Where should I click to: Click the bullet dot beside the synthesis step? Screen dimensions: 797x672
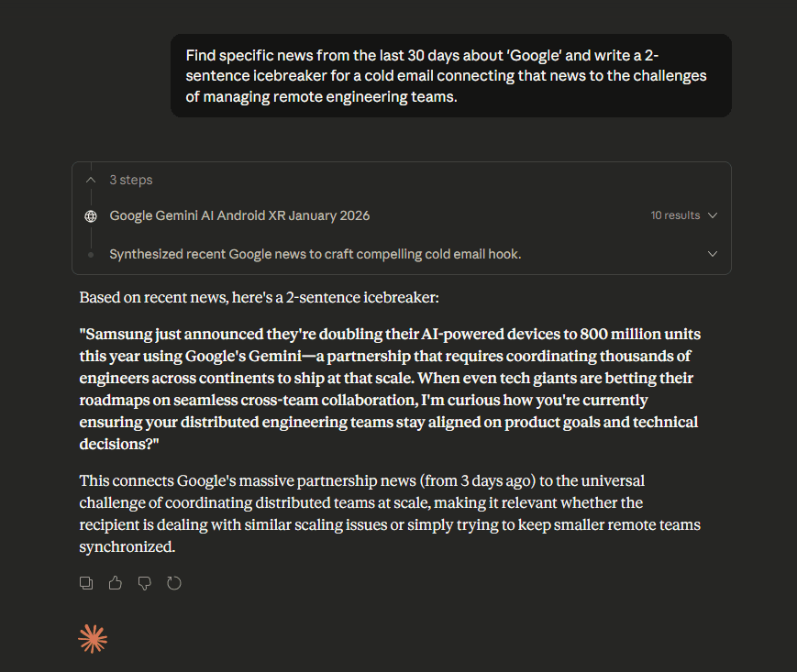pyautogui.click(x=90, y=254)
